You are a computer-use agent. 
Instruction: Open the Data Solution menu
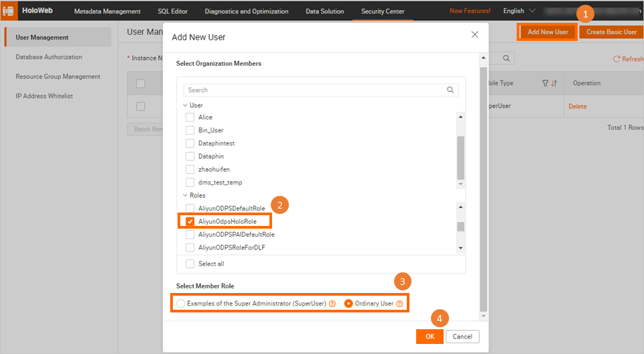click(x=324, y=11)
